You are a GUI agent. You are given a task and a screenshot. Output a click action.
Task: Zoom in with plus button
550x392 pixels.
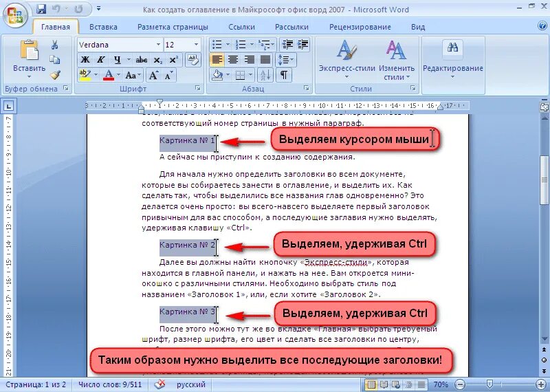[x=542, y=384]
